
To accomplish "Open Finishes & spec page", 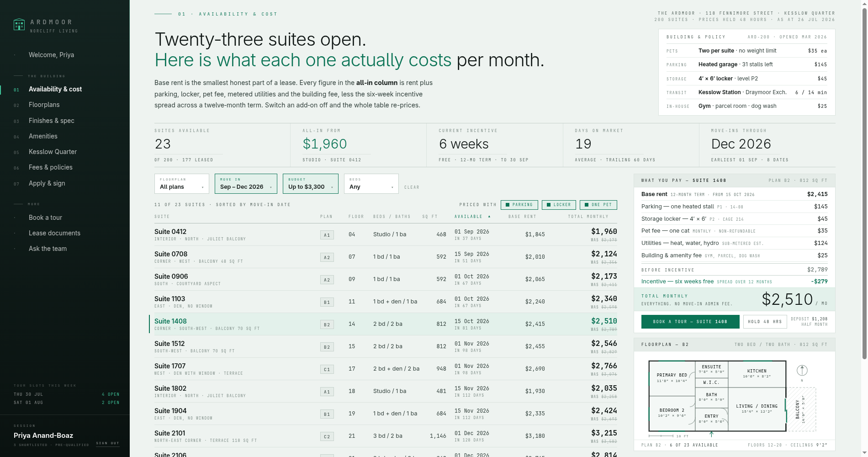I will tap(52, 121).
